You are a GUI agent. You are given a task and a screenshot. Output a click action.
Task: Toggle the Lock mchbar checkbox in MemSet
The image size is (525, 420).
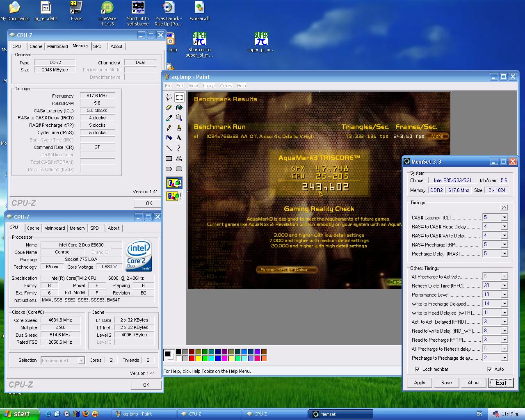coord(418,369)
